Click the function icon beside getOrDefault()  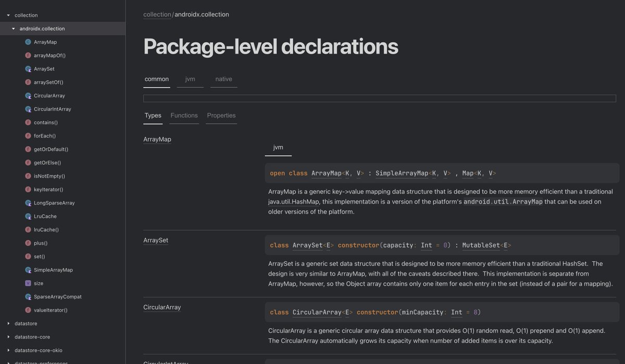click(x=28, y=149)
